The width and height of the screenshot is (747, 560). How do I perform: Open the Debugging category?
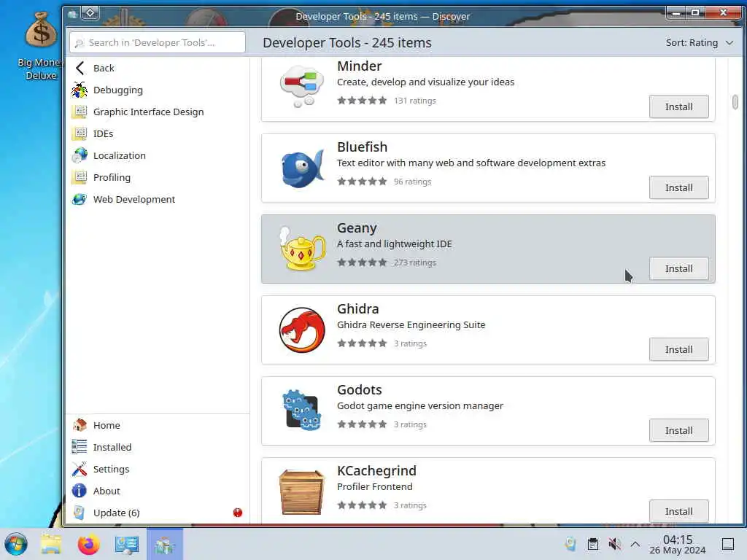[158, 90]
